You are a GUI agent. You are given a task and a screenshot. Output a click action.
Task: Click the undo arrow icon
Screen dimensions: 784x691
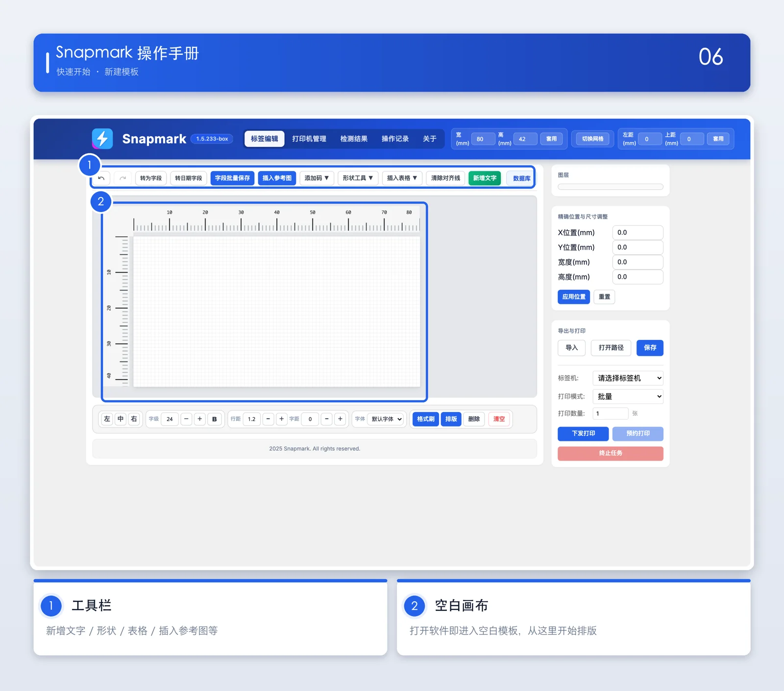tap(101, 178)
